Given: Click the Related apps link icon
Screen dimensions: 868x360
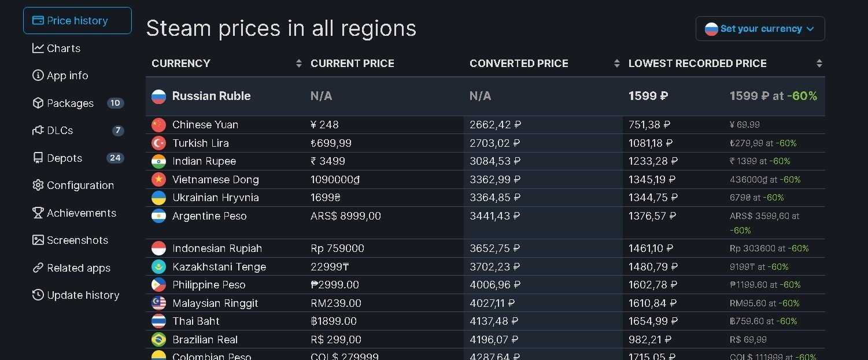Looking at the screenshot, I should [x=38, y=268].
